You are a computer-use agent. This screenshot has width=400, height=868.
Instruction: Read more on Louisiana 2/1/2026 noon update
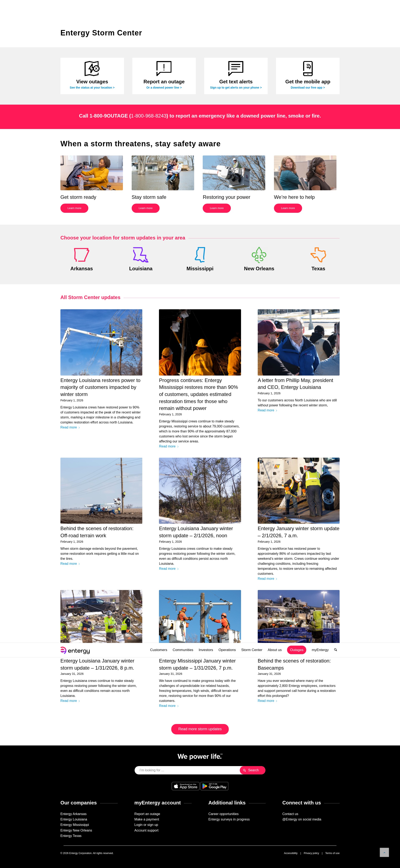click(169, 569)
